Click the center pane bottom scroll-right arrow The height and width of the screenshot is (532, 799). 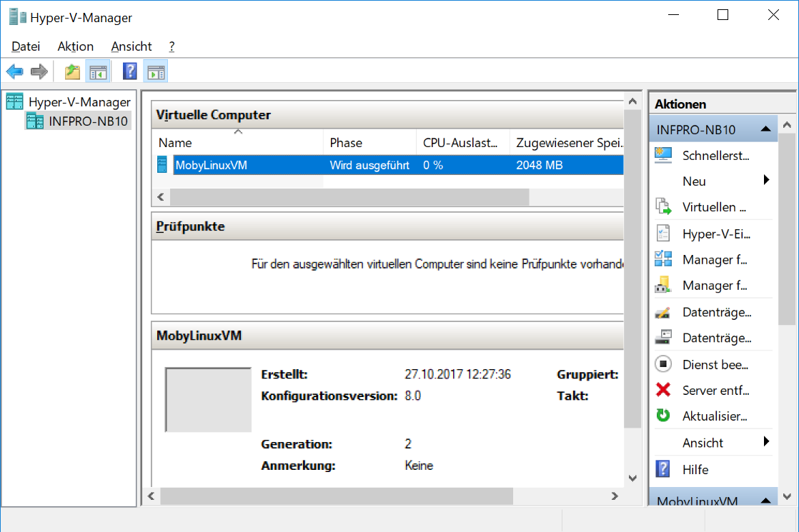(x=615, y=496)
